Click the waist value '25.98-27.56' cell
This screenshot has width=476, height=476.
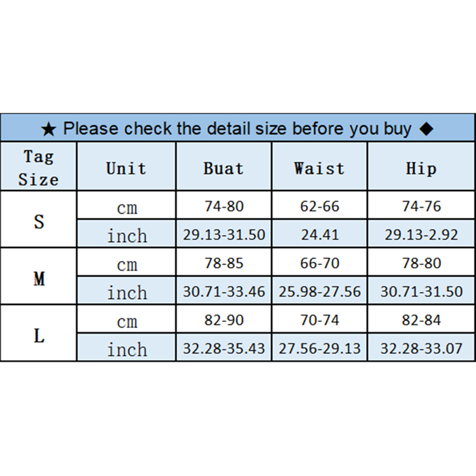coord(319,291)
